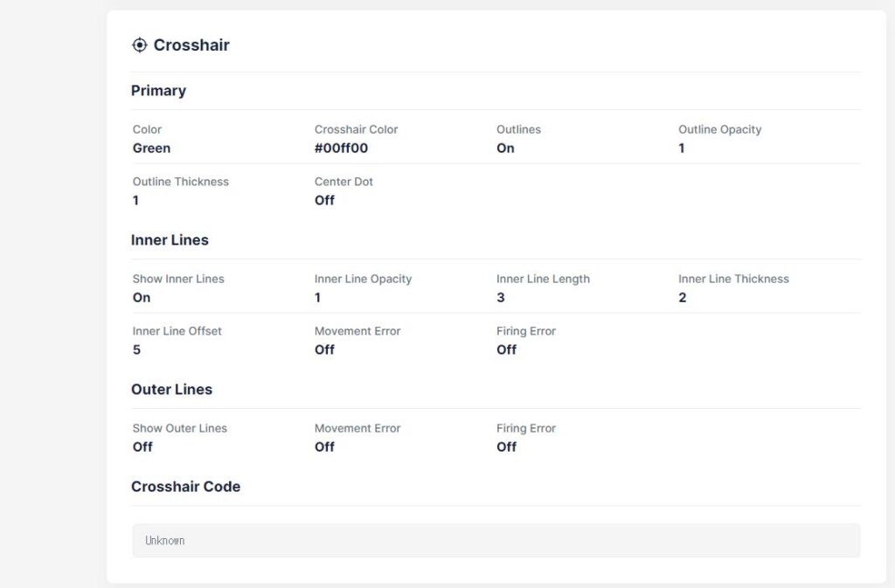The width and height of the screenshot is (895, 588).
Task: Click the crosshair target icon beside the title
Action: click(139, 45)
